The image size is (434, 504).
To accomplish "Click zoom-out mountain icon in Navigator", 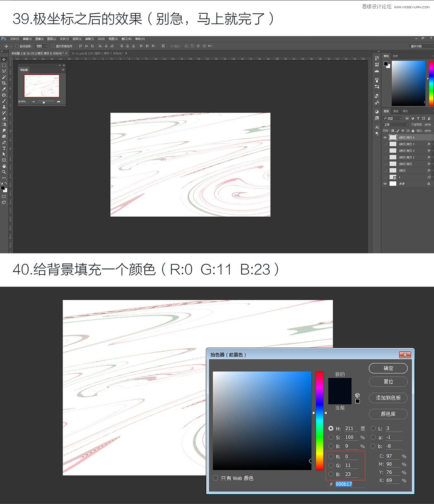I will (34, 101).
